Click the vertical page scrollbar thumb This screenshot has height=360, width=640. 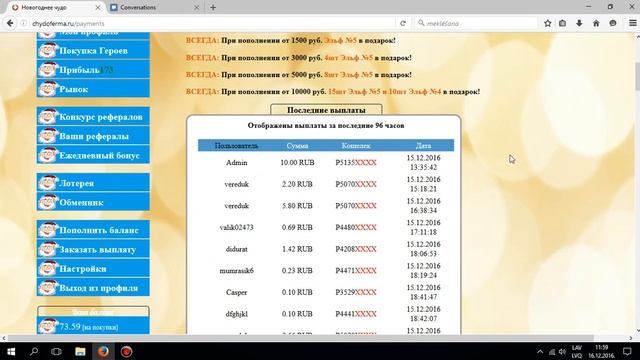pyautogui.click(x=637, y=76)
